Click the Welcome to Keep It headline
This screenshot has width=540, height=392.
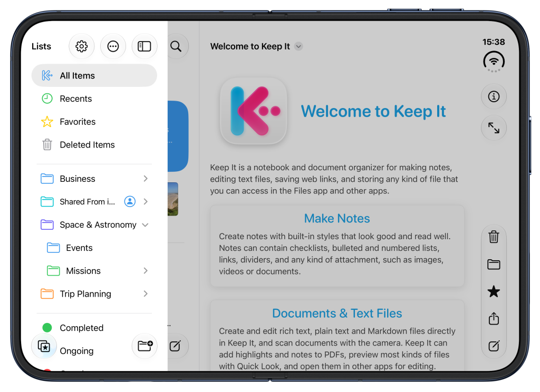tap(373, 111)
